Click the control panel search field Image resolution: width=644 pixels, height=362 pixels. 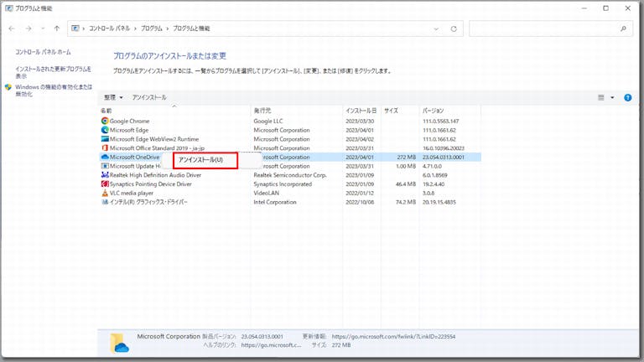[550, 28]
